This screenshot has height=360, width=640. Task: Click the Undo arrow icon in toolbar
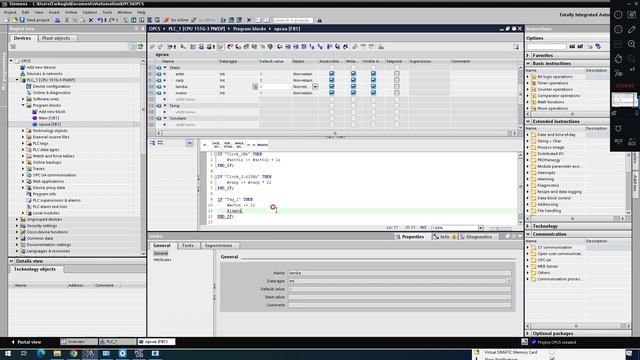100,20
